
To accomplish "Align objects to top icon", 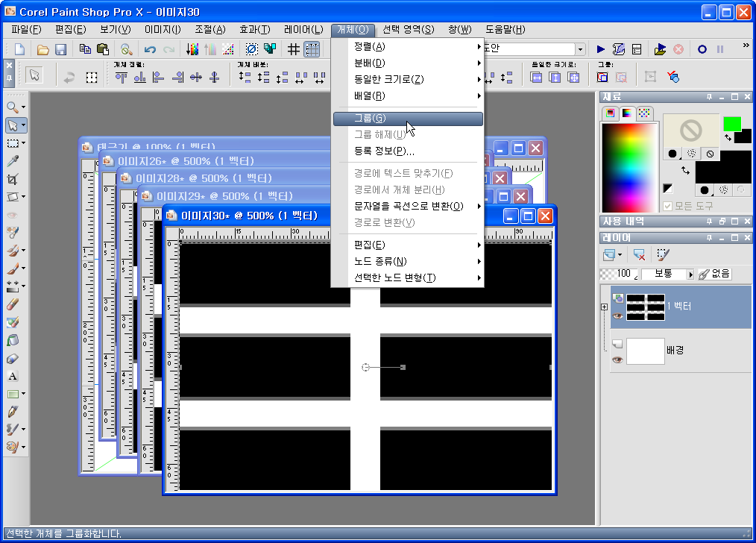I will [121, 77].
